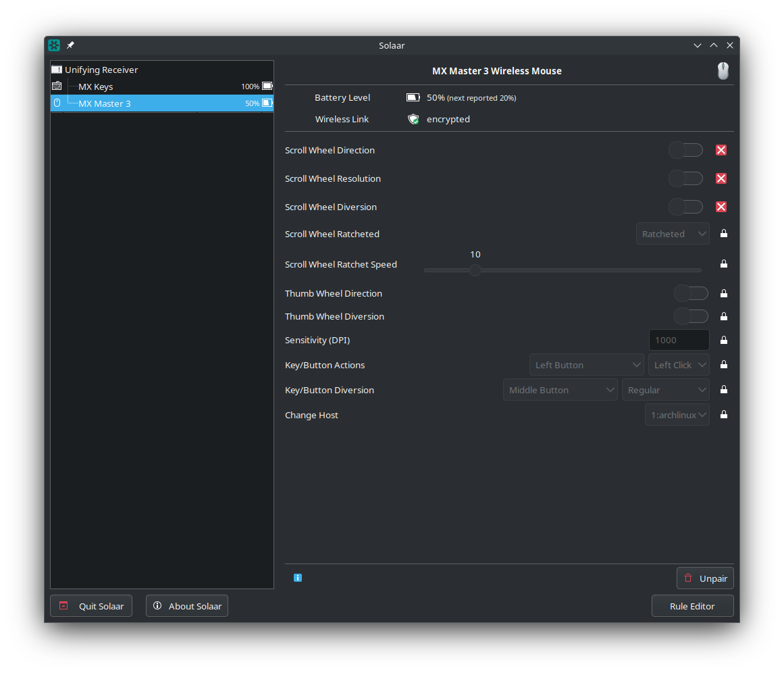The height and width of the screenshot is (675, 784).
Task: Click the encrypted shield icon
Action: pyautogui.click(x=413, y=119)
